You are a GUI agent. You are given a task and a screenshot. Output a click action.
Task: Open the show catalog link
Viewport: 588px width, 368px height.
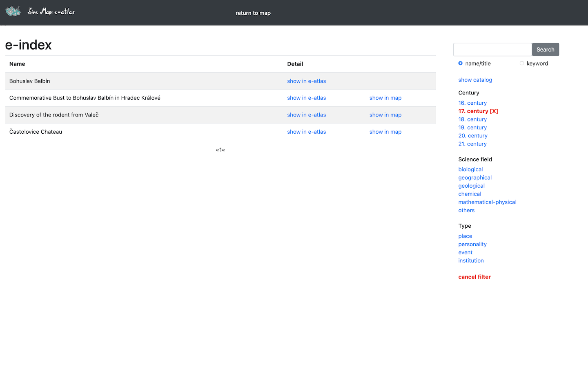475,80
